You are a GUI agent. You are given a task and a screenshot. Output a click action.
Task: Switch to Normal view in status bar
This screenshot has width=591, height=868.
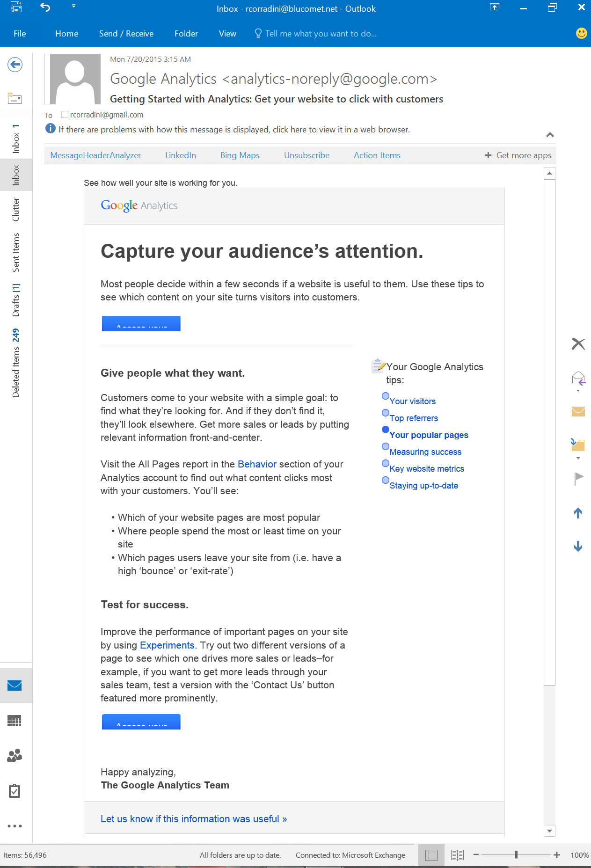coord(431,855)
